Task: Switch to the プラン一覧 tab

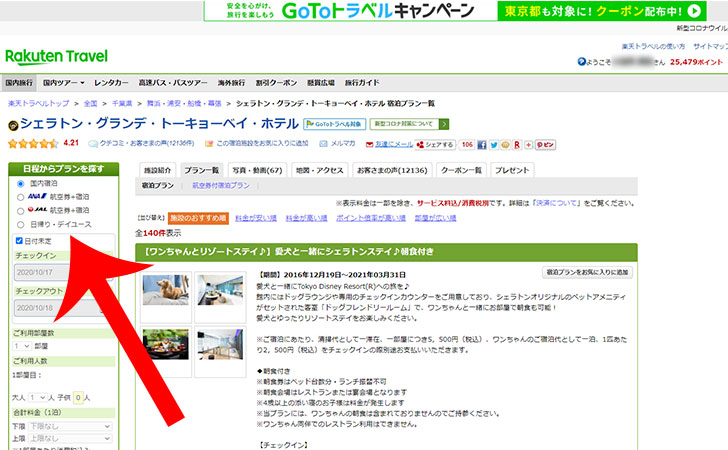Action: pyautogui.click(x=202, y=170)
